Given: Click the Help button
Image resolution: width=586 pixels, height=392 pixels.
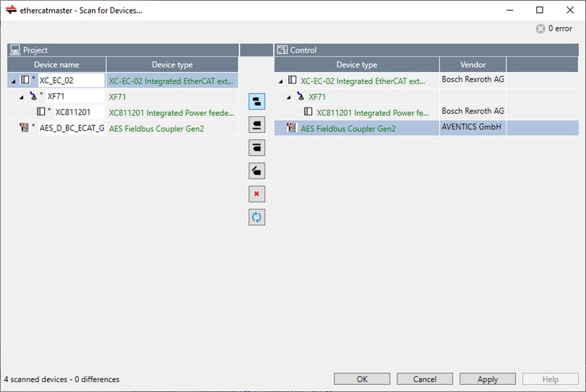Looking at the screenshot, I should [x=551, y=379].
